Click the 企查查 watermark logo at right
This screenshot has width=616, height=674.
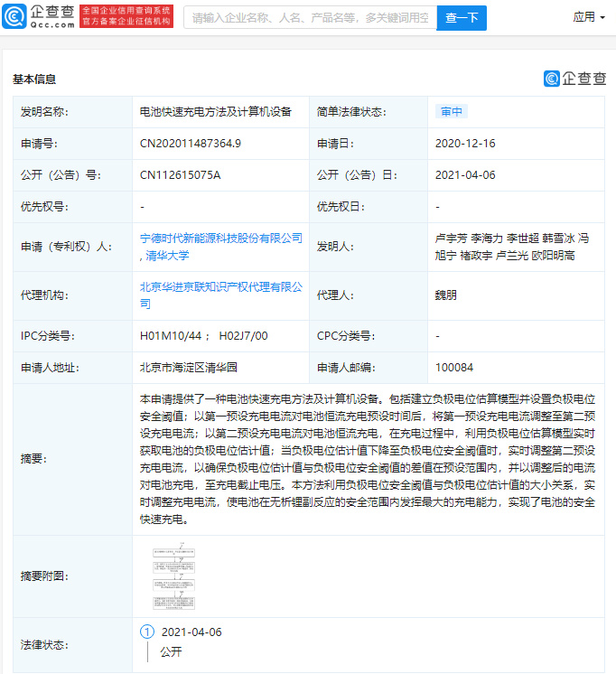coord(574,79)
